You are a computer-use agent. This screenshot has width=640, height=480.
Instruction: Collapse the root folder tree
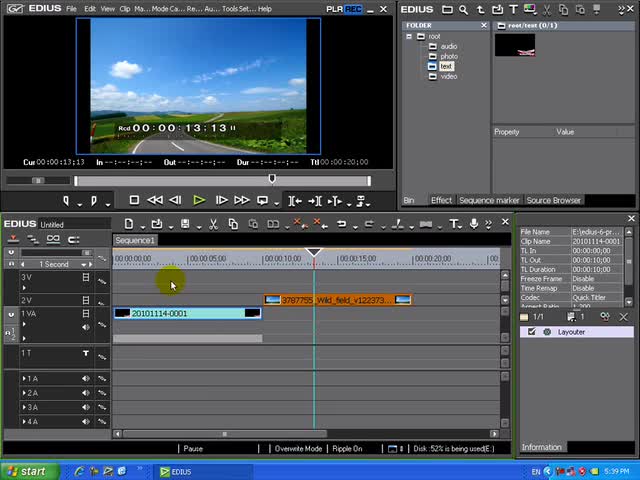coord(409,36)
